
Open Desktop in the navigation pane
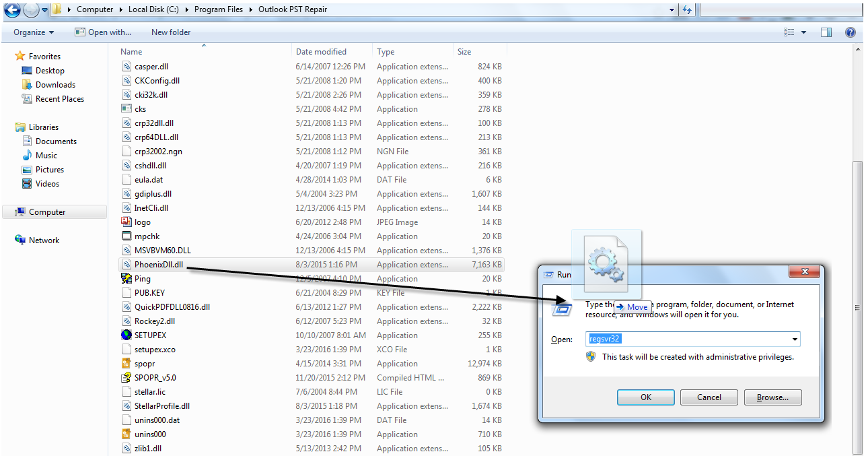pos(50,71)
